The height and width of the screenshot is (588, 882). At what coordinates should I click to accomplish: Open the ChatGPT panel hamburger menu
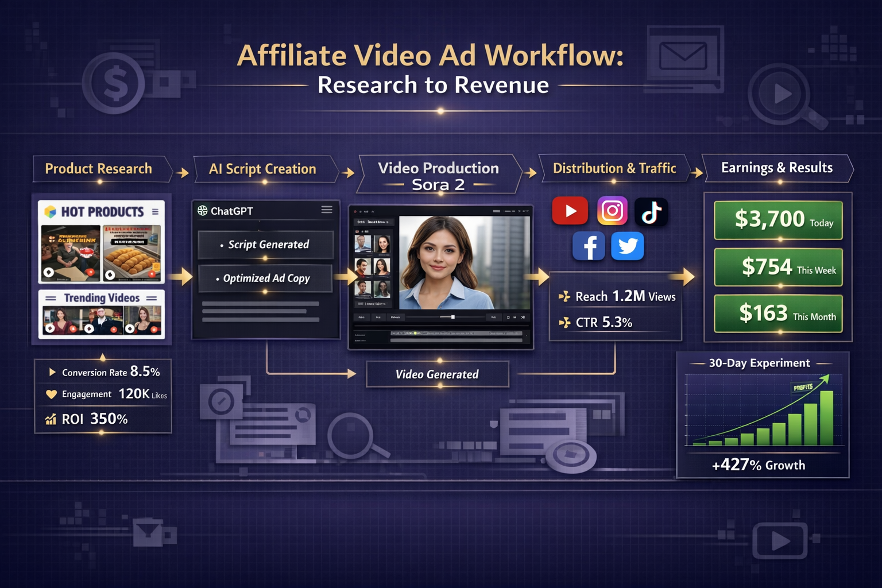click(326, 210)
